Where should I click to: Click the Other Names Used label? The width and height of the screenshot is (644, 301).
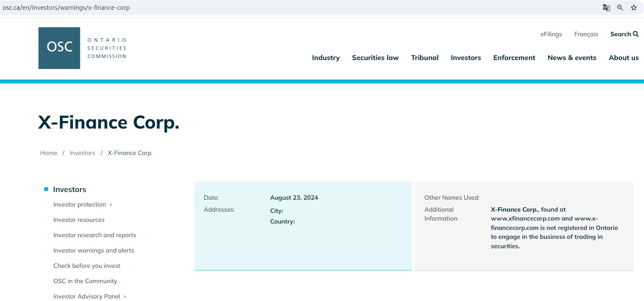click(452, 198)
